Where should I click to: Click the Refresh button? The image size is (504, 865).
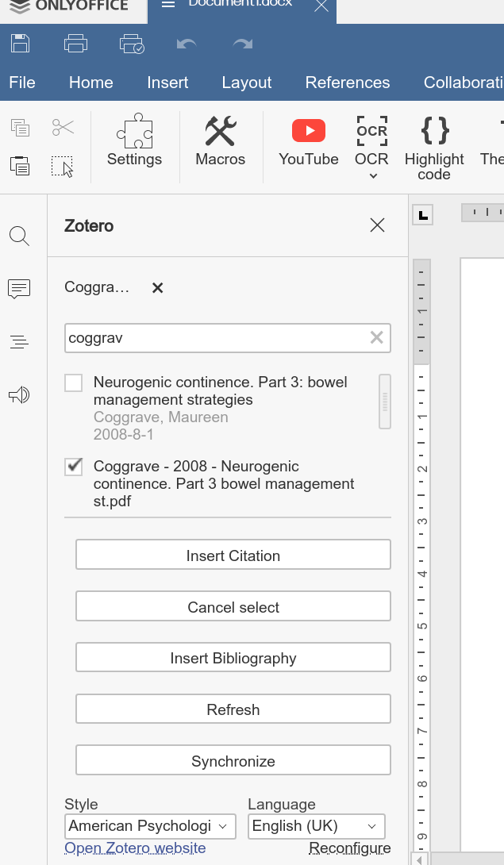[x=233, y=709]
